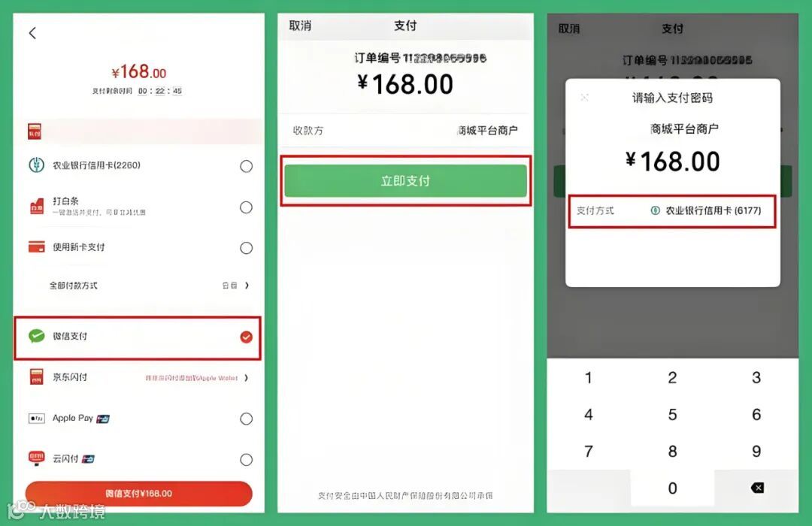Open 京东闪付 Apple Wallet chevron
Screen dimensions: 812x526
pos(247,378)
